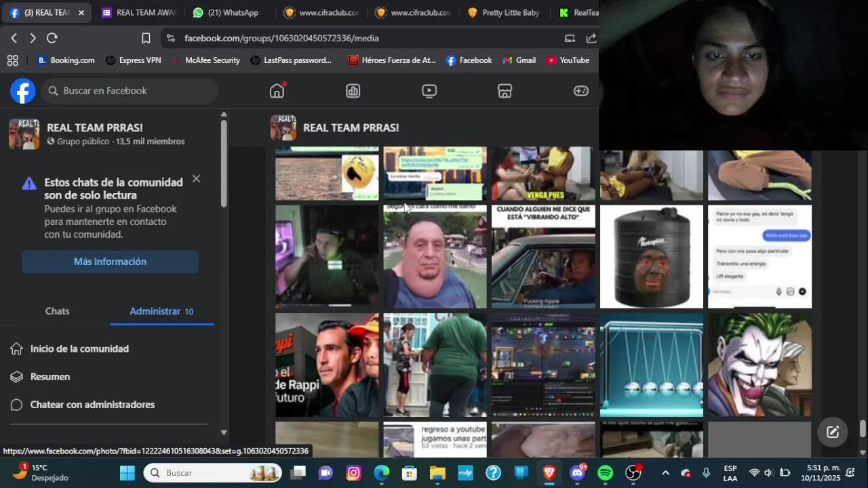Open McAfee Security bookmark
Screen dimensions: 868x488
tap(205, 60)
